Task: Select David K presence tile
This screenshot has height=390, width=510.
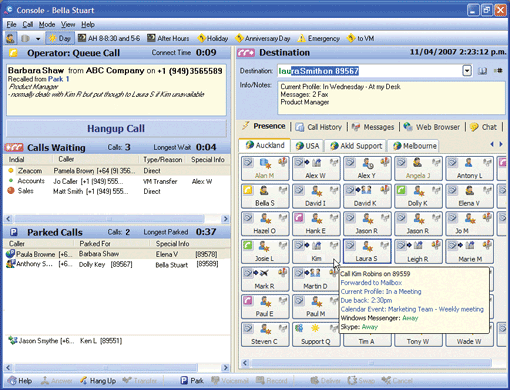Action: click(x=367, y=196)
